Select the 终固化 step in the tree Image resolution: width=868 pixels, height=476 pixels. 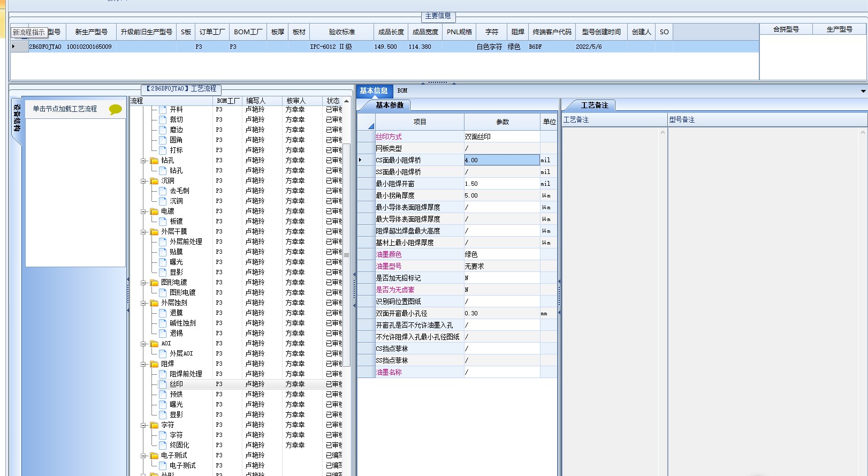[x=179, y=445]
